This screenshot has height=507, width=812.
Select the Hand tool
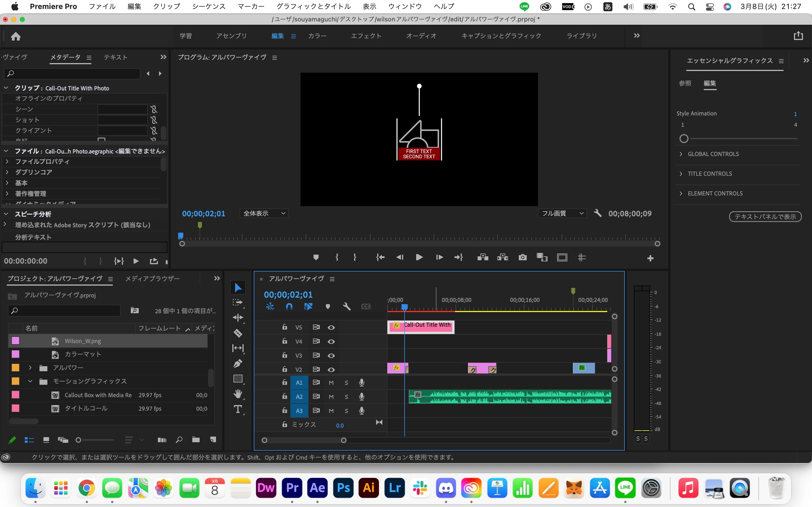(x=238, y=394)
